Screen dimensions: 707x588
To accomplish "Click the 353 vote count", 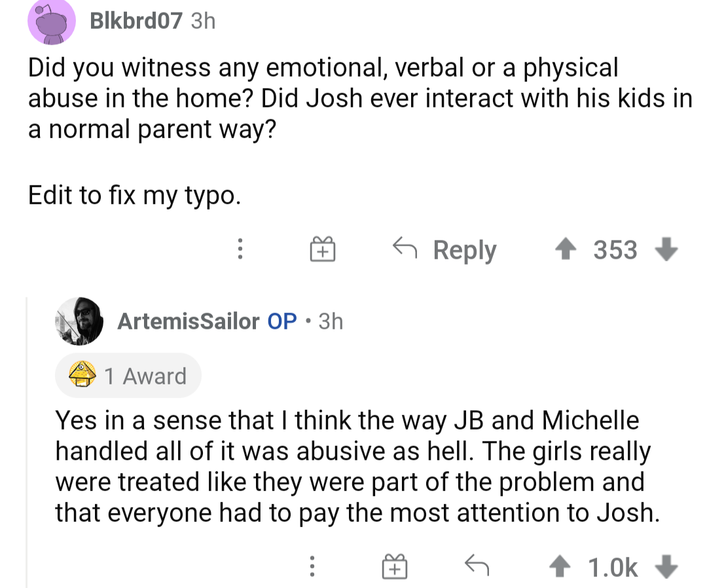I will pos(615,249).
